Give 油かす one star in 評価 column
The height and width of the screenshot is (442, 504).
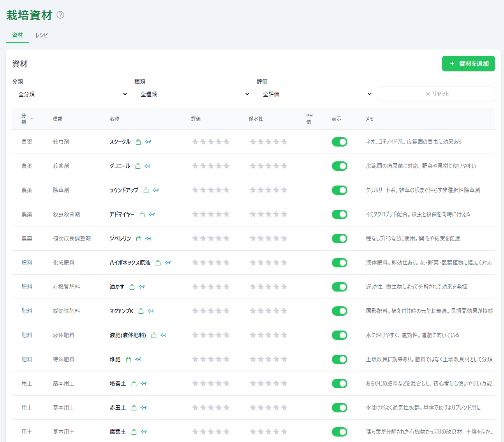point(195,287)
